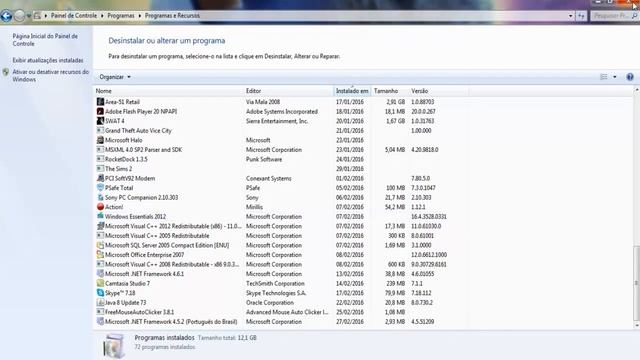The height and width of the screenshot is (360, 640).
Task: Click the Punk Software editor cell
Action: [x=264, y=159]
